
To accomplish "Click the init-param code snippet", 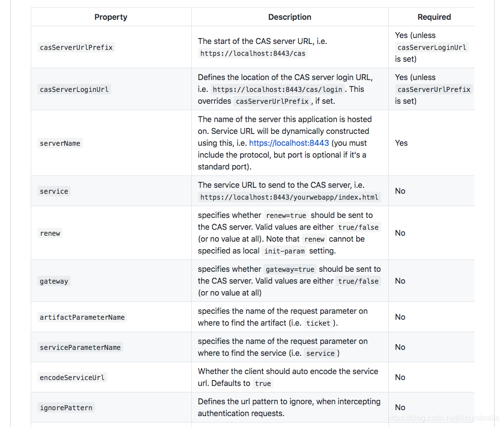I will click(x=284, y=251).
